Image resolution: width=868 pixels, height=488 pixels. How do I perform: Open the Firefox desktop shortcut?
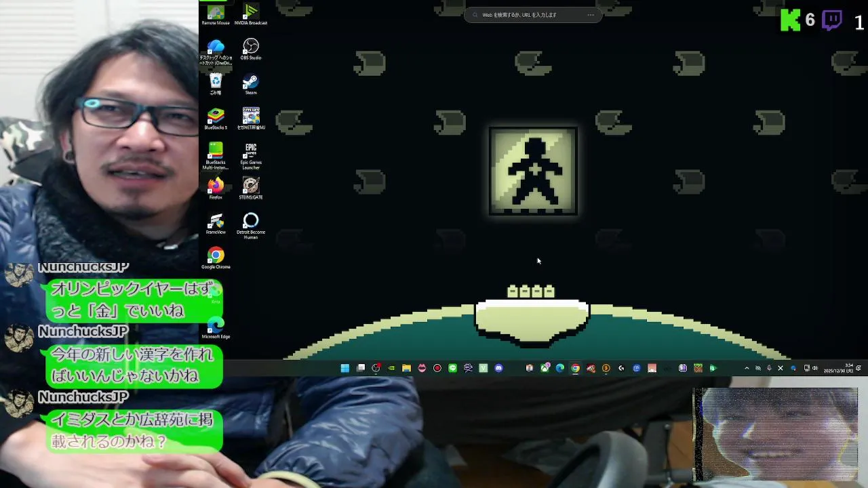pyautogui.click(x=216, y=188)
